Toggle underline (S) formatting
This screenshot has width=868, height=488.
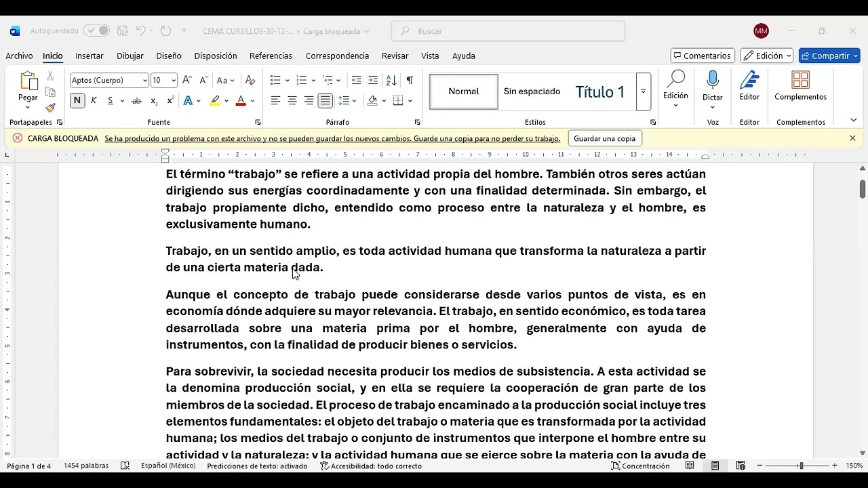pos(110,100)
